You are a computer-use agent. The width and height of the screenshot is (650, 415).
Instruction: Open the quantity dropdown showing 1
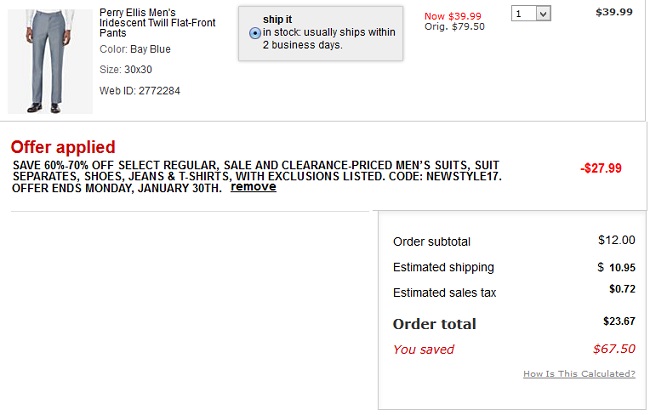coord(531,14)
